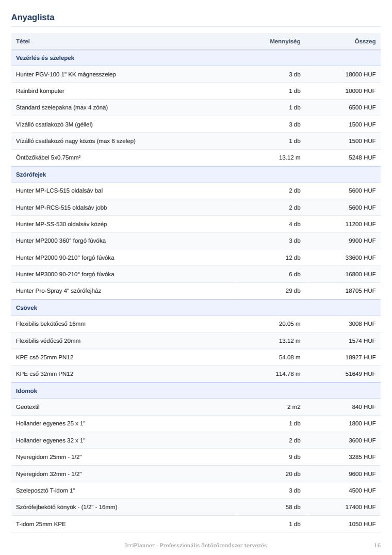Click the 18705 HUF amount
This screenshot has height=555, width=392.
click(x=360, y=291)
